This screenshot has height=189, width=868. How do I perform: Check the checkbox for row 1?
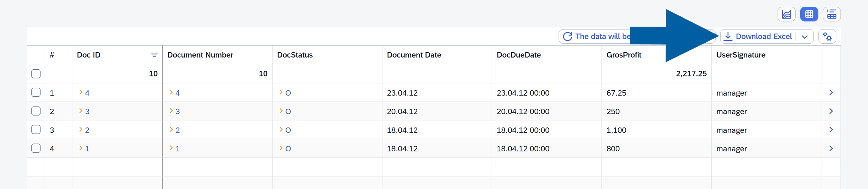click(36, 93)
